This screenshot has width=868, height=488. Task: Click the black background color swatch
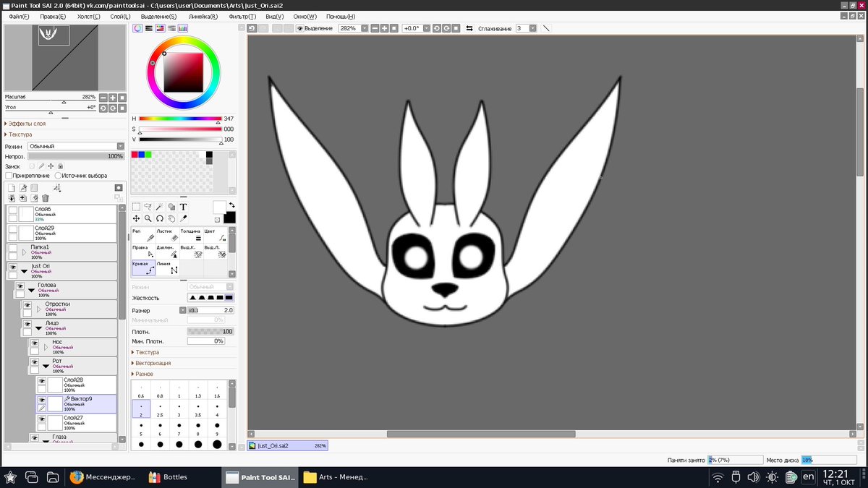pos(229,218)
